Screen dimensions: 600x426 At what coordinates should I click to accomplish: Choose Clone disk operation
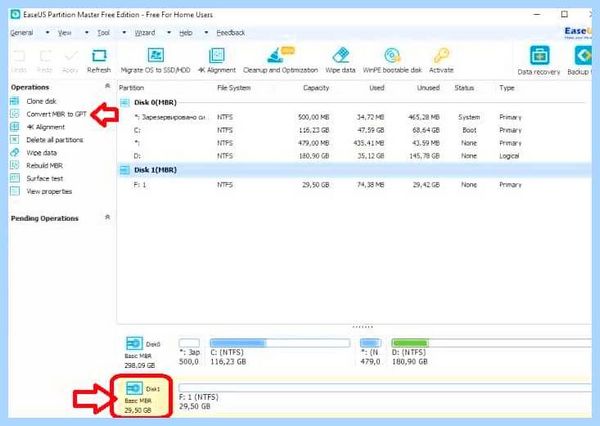(41, 101)
